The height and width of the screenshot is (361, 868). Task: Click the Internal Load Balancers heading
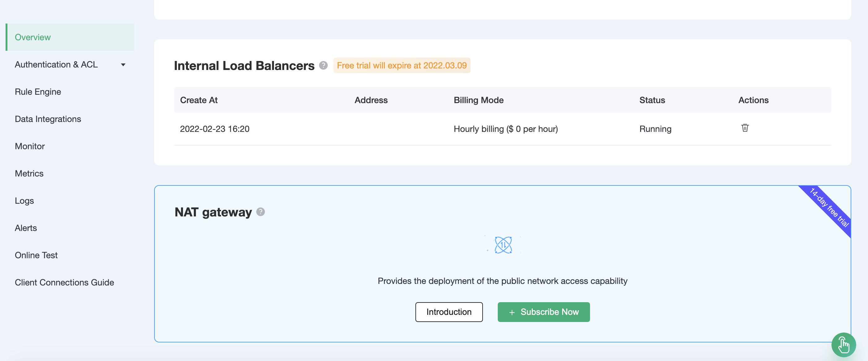click(x=244, y=65)
